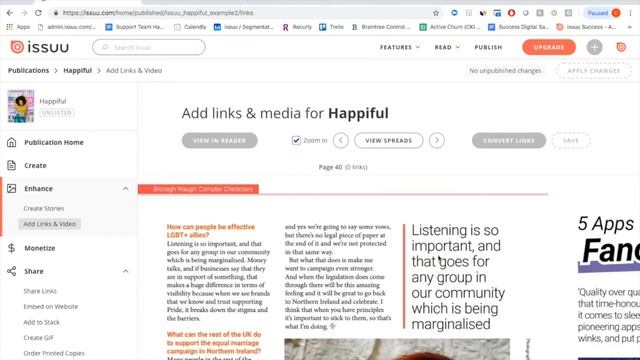Viewport: 640px width, 360px height.
Task: Bookmark this page with the star icon
Action: (436, 13)
